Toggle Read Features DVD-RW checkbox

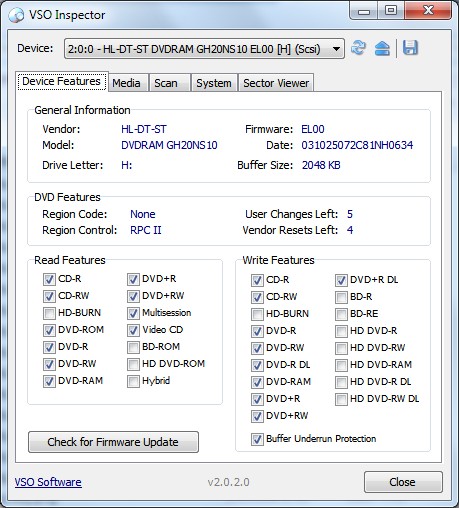pyautogui.click(x=49, y=364)
